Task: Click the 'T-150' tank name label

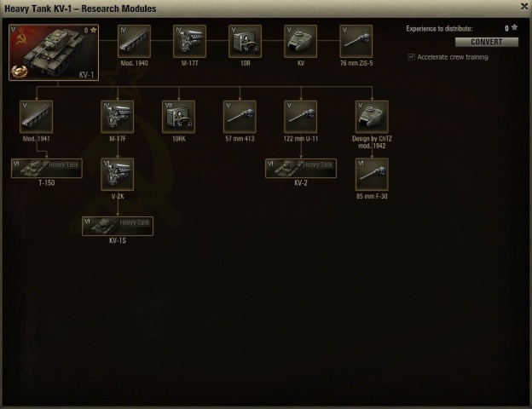Action: [47, 183]
